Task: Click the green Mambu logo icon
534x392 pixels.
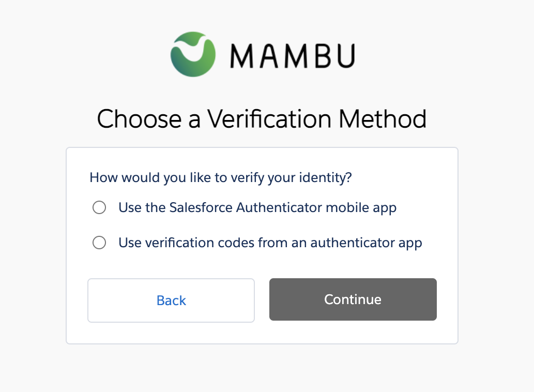Action: pyautogui.click(x=193, y=54)
